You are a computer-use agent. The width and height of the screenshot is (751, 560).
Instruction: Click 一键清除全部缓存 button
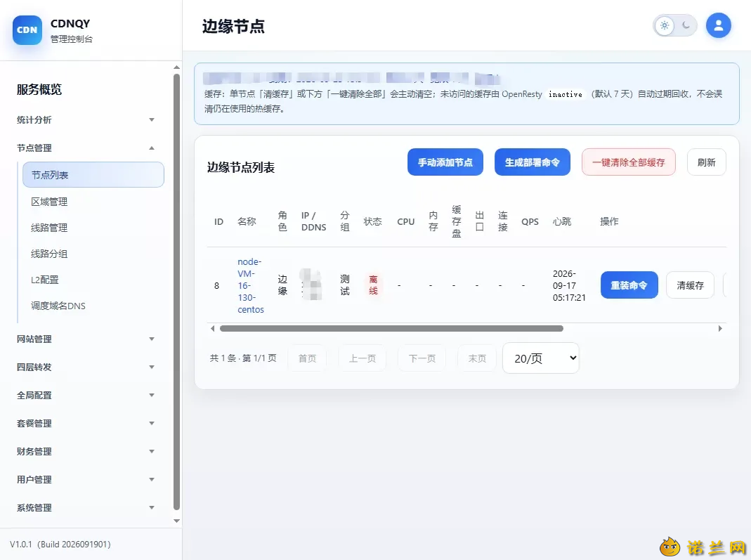pyautogui.click(x=628, y=162)
